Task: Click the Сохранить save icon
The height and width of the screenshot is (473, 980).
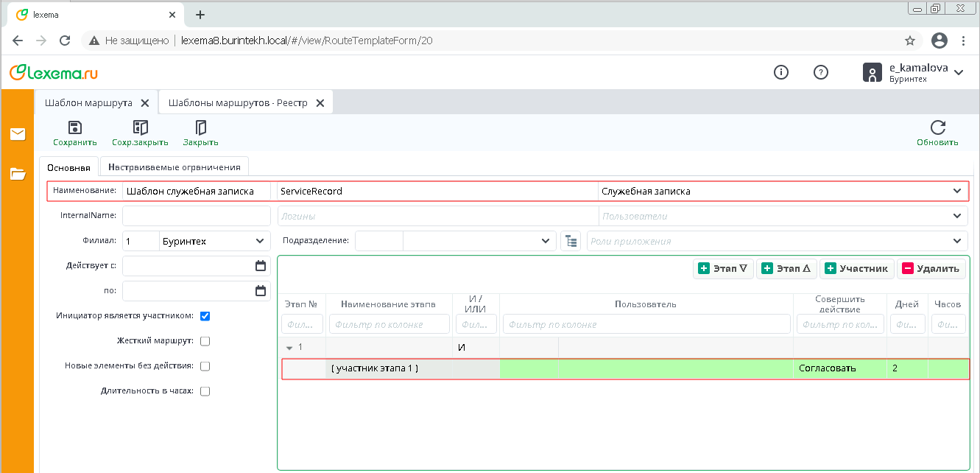Action: pyautogui.click(x=74, y=127)
